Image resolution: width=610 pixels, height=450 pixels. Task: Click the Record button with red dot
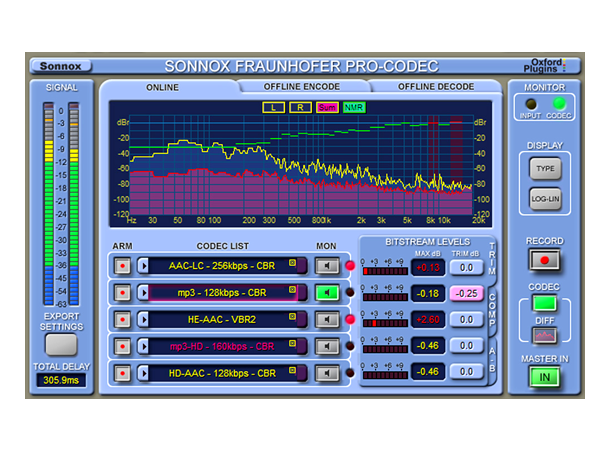(544, 260)
